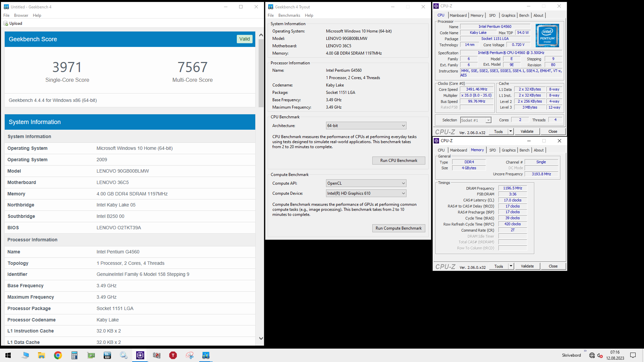Open Help menu in Geekbench Tryout window
The image size is (644, 362).
click(309, 15)
